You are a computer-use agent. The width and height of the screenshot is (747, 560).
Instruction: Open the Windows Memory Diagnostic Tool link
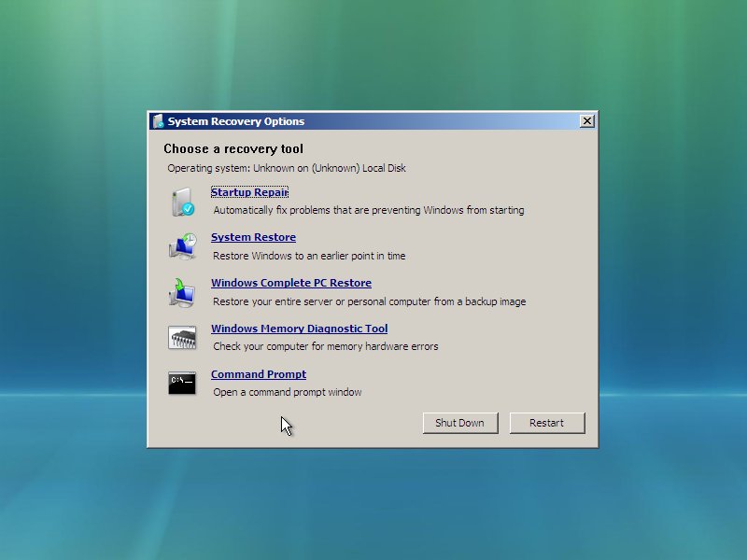299,329
